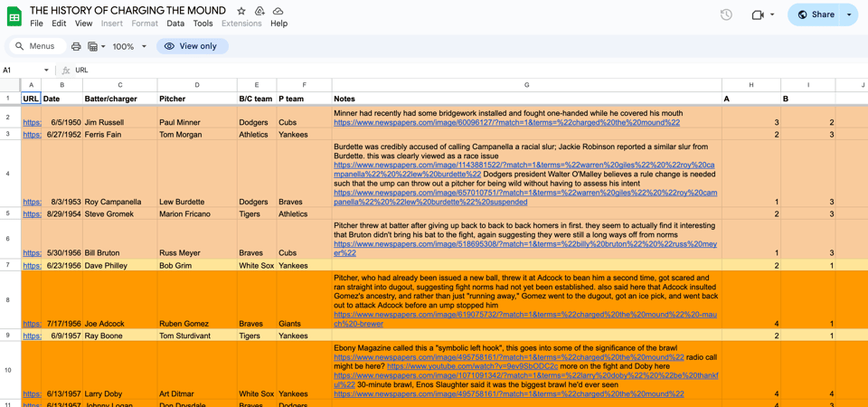
Task: Click the Share button
Action: point(816,14)
